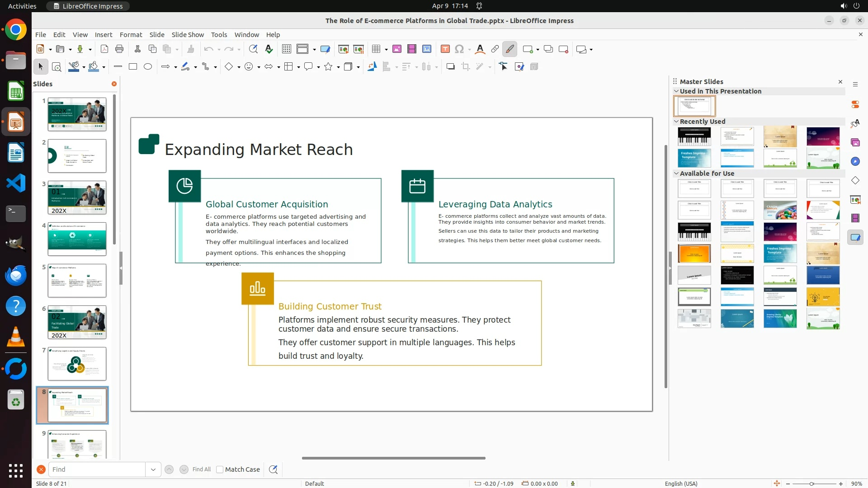The image size is (868, 488).
Task: Collapse the Recently Used section
Action: click(676, 121)
